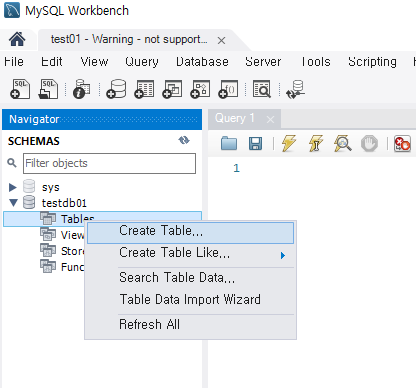
Task: Search table data toolbar icon
Action: tap(262, 89)
